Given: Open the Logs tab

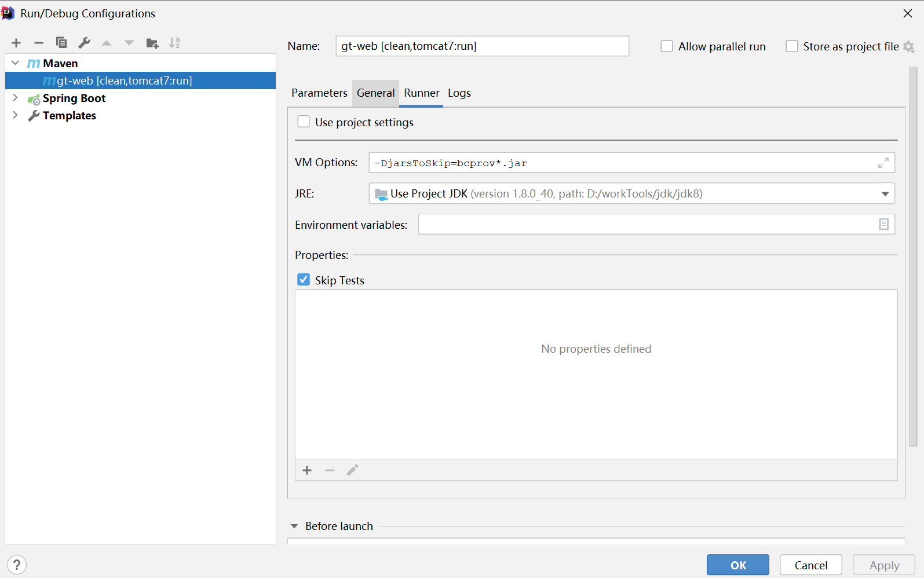Looking at the screenshot, I should [459, 93].
